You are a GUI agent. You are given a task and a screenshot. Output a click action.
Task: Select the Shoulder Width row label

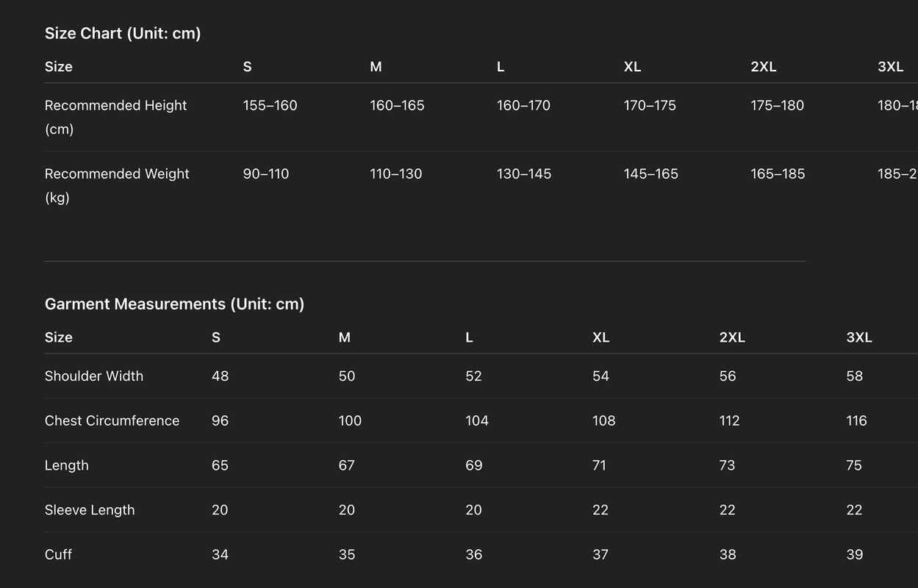(x=94, y=376)
